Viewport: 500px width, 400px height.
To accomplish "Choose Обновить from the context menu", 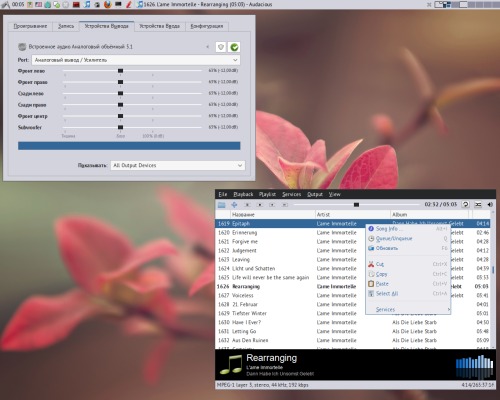I will point(408,248).
